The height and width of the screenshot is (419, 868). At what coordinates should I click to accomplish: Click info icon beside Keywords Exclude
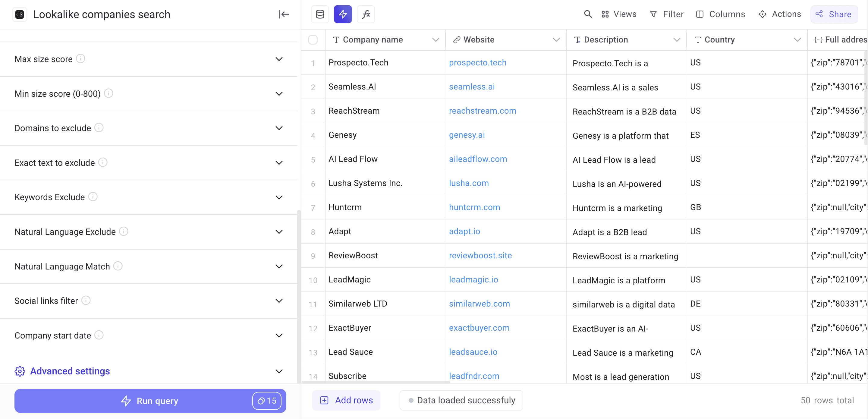click(x=93, y=197)
